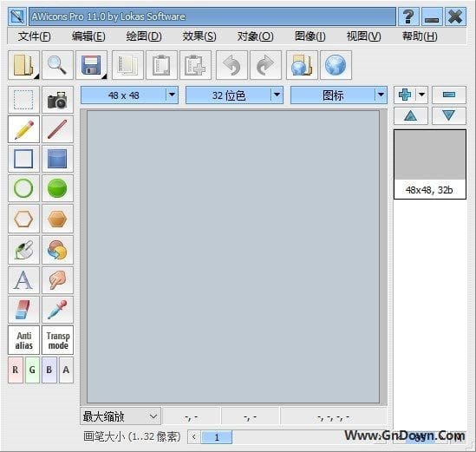Undo with the left curved arrow

tap(231, 65)
